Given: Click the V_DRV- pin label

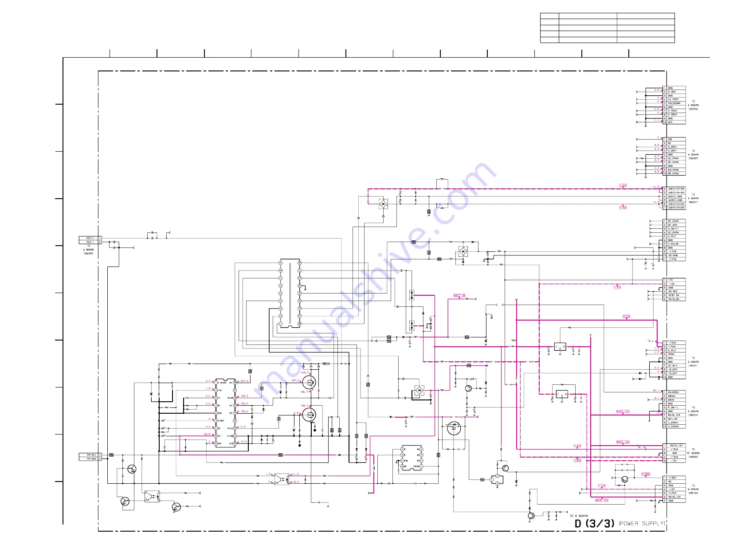Looking at the screenshot, I should tap(673, 151).
